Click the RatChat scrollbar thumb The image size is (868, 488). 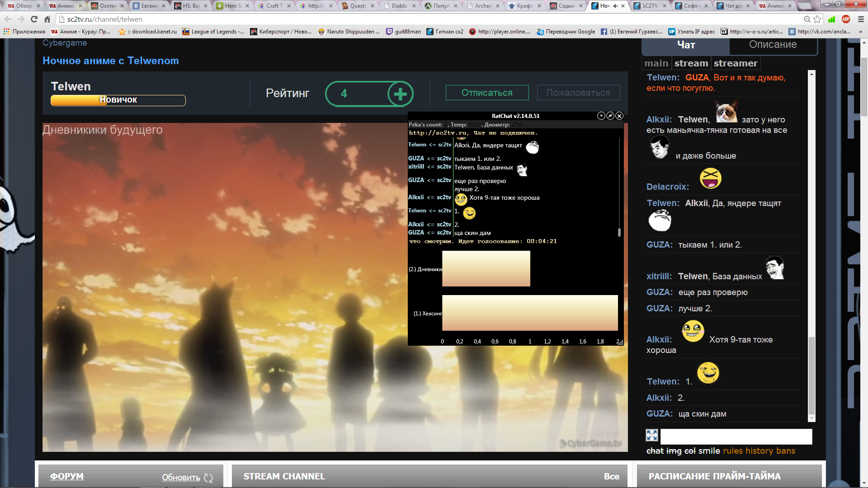619,232
